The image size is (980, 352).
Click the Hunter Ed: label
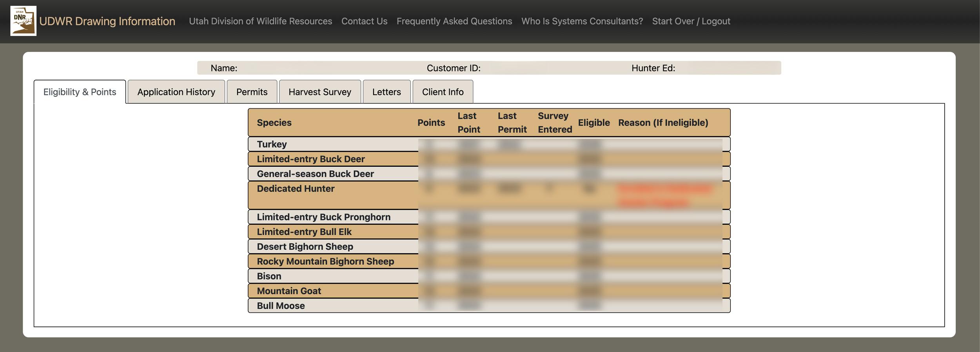(x=653, y=68)
